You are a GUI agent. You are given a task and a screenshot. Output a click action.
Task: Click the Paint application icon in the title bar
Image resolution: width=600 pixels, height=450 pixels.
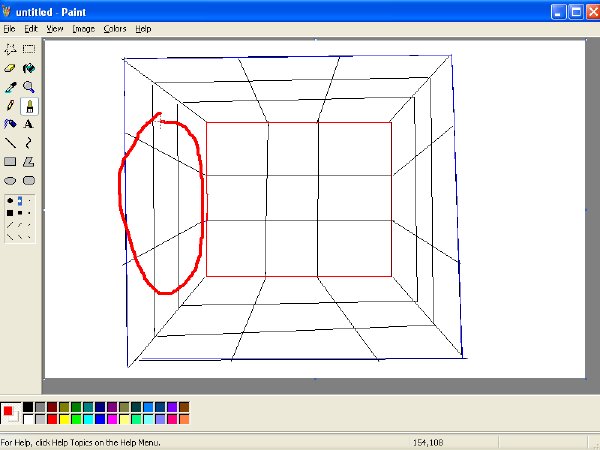pyautogui.click(x=7, y=12)
